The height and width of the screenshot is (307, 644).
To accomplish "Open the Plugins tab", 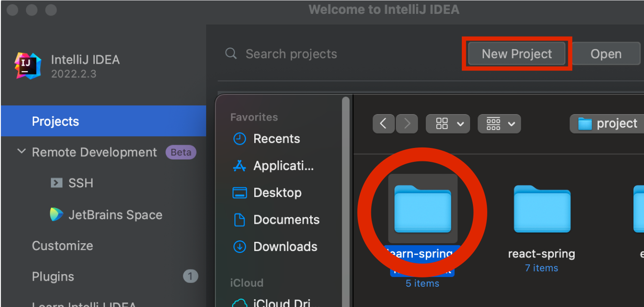I will pyautogui.click(x=53, y=276).
